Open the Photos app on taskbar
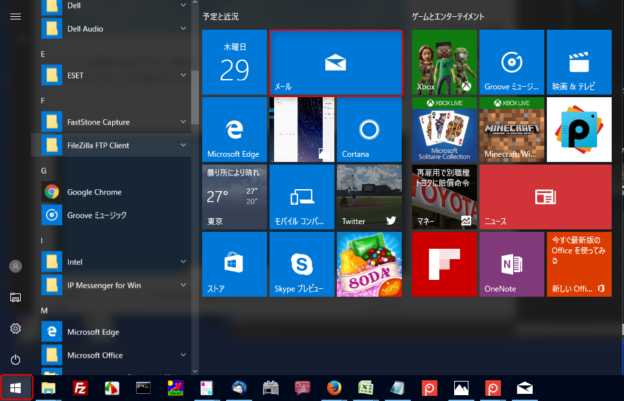Screen dimensions: 624x401 point(461,387)
